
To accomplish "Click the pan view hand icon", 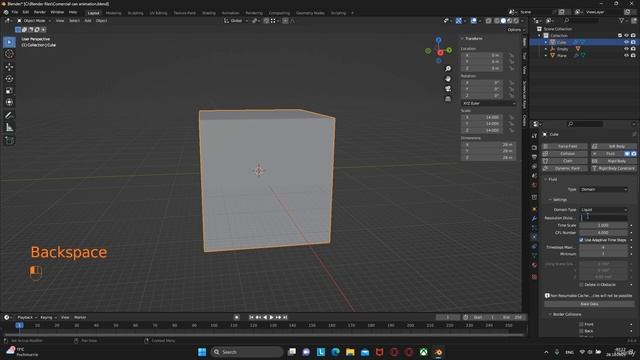I will coord(448,78).
